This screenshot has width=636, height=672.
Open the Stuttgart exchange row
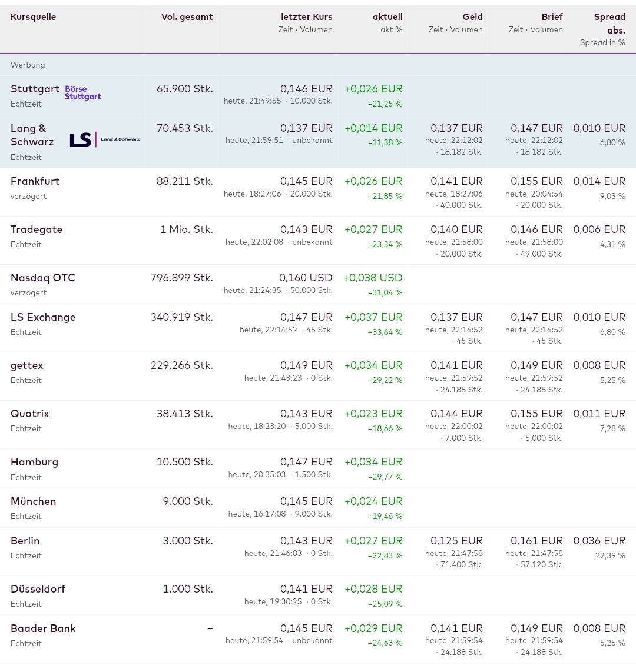(x=35, y=89)
